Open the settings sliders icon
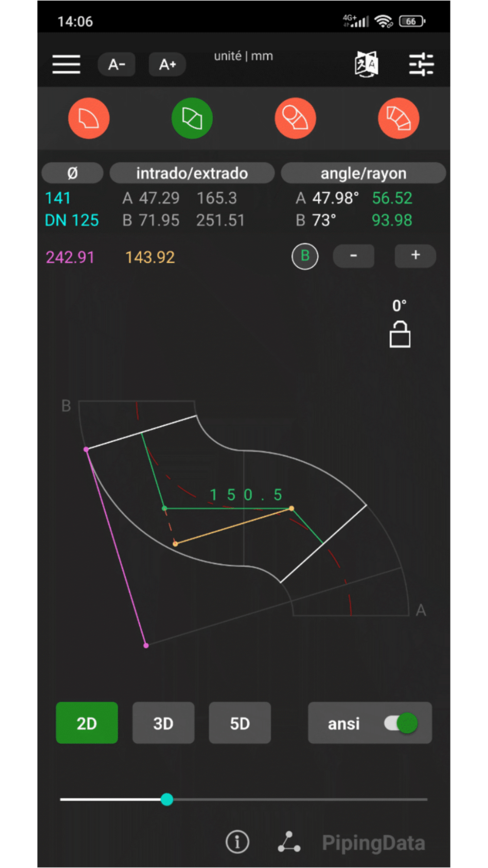Screen dimensions: 488x868 tap(421, 64)
